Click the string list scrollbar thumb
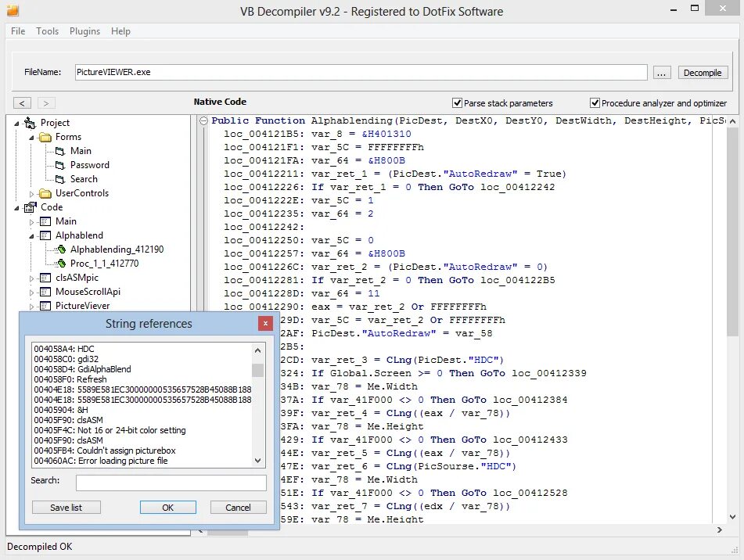 coord(257,370)
